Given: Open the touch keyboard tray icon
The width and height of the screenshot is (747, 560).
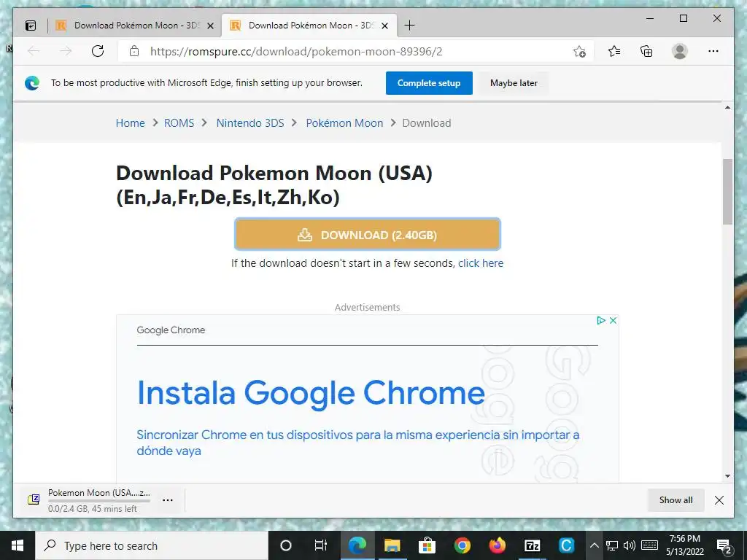Looking at the screenshot, I should tap(649, 545).
